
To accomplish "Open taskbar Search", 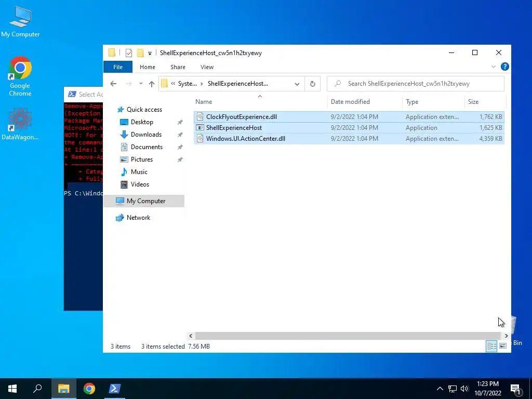I will pyautogui.click(x=37, y=389).
